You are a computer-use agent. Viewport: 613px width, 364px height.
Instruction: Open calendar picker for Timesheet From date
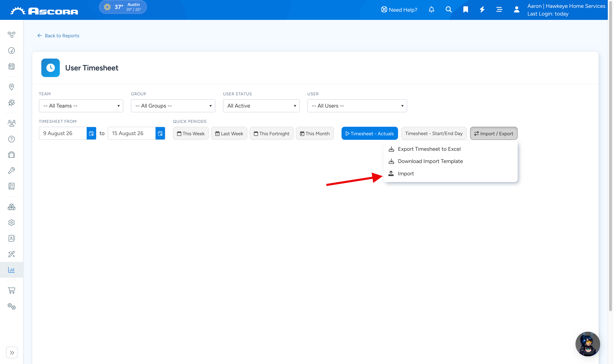point(91,133)
